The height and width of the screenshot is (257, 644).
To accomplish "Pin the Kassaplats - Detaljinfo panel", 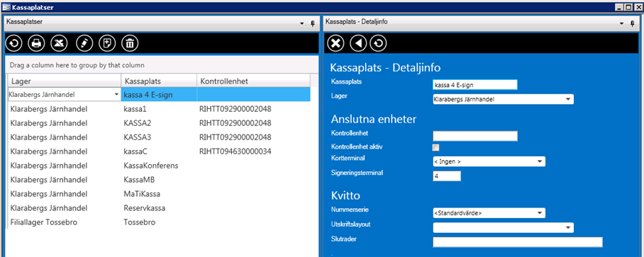I will (633, 24).
